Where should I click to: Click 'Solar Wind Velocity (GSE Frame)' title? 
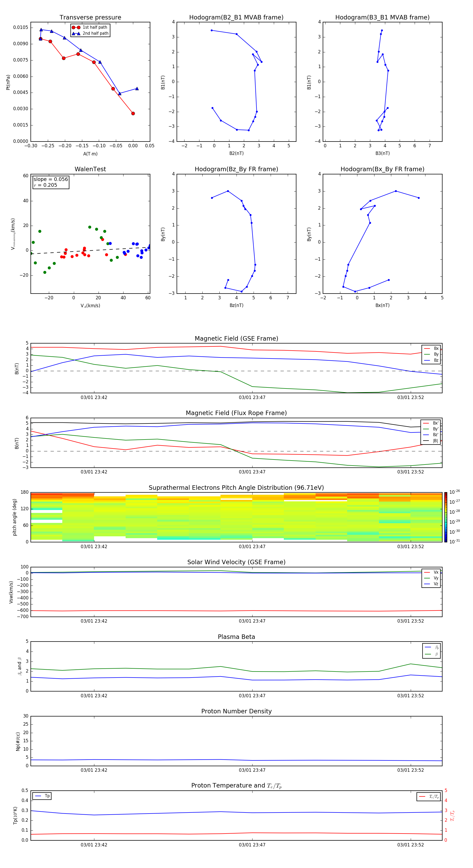[236, 562]
